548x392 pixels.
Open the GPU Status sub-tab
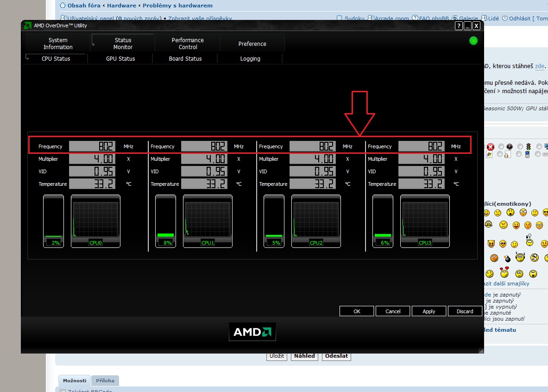120,59
